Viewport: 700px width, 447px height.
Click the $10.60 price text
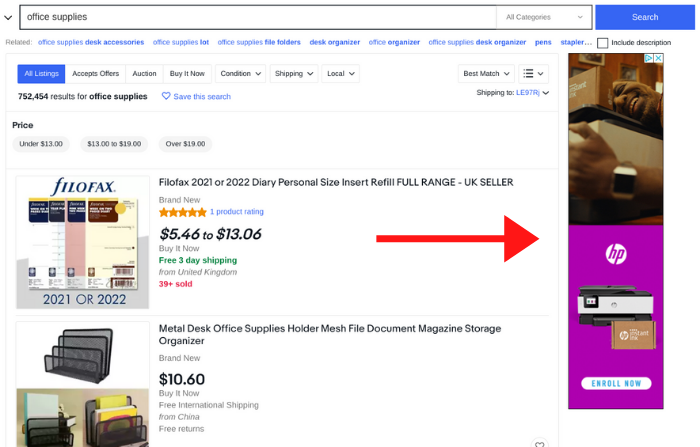(182, 379)
